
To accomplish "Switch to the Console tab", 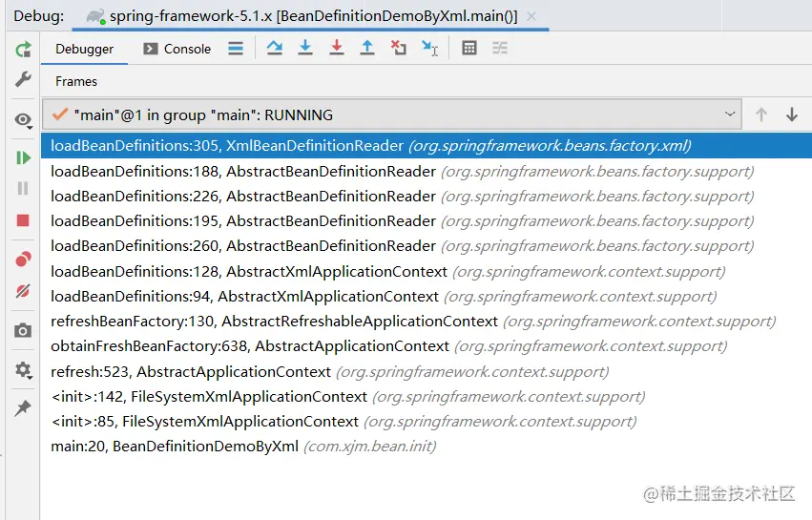I will 177,50.
